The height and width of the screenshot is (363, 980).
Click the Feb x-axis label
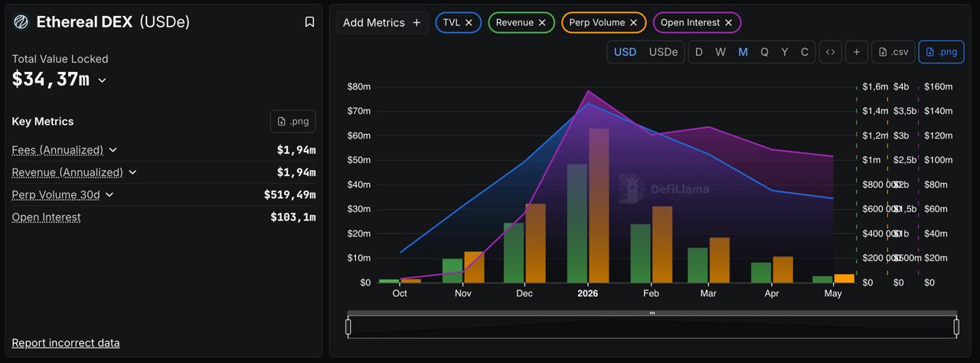tap(651, 293)
